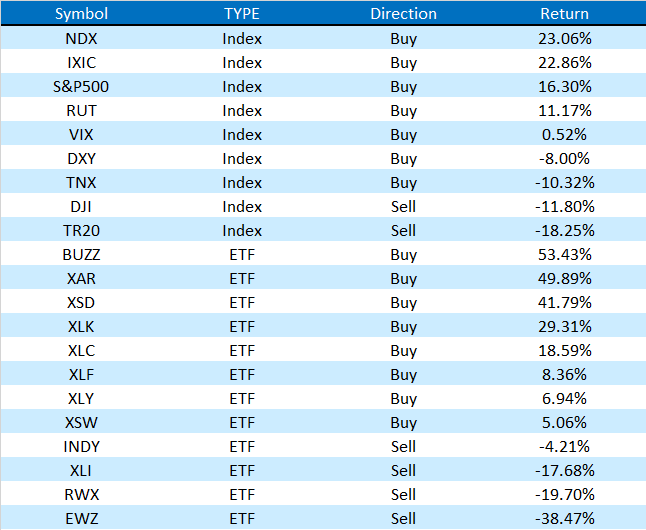Select the Index type in RUT row
The height and width of the screenshot is (530, 646).
pyautogui.click(x=242, y=110)
